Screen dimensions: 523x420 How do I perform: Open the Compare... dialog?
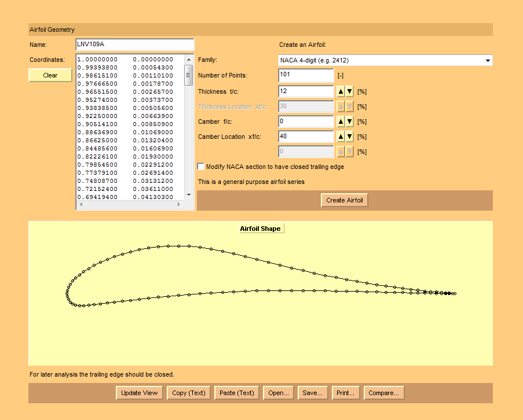point(383,393)
